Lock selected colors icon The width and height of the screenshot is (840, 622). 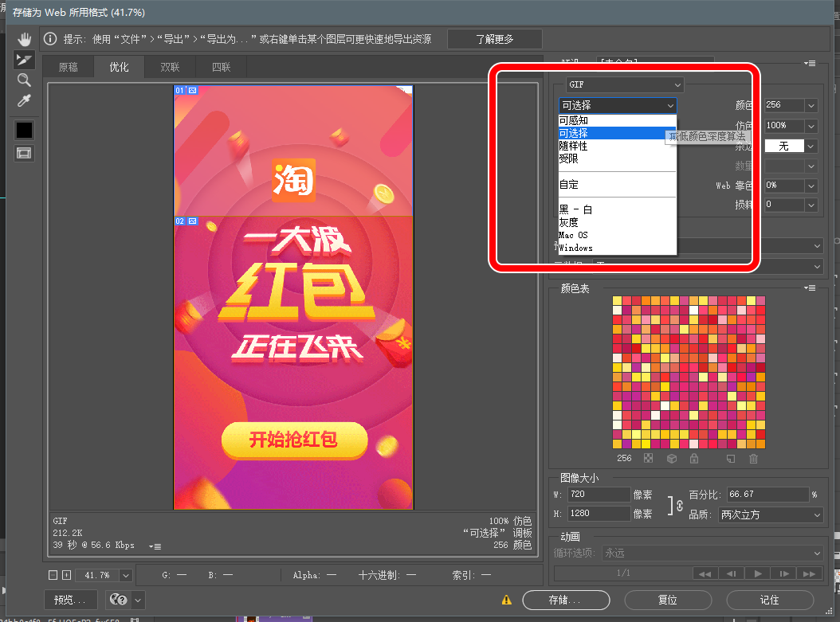point(694,458)
